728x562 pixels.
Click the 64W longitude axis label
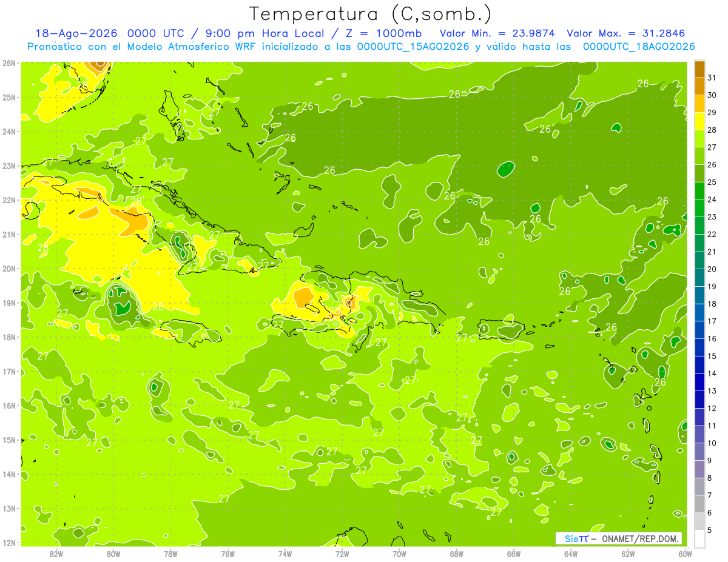[571, 554]
